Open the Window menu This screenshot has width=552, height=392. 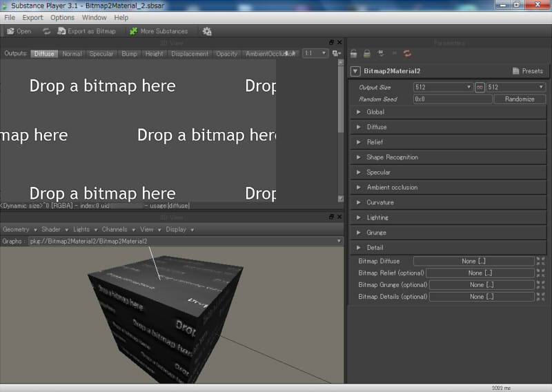click(x=95, y=18)
